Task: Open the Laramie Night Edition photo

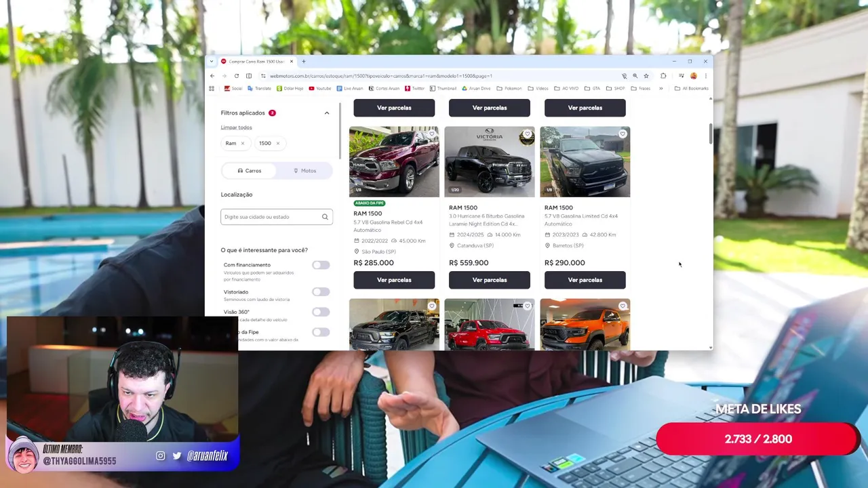Action: tap(490, 161)
